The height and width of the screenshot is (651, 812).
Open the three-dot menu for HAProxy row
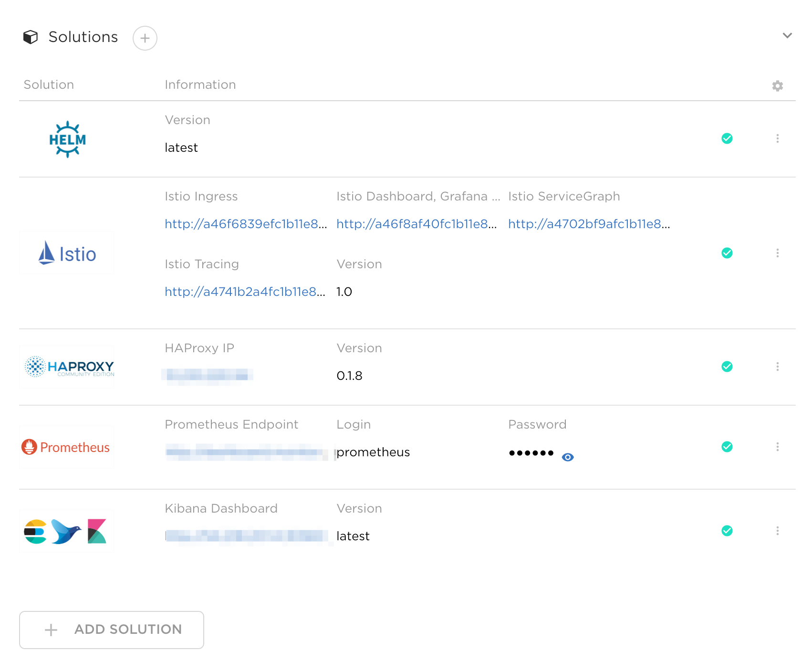[778, 367]
